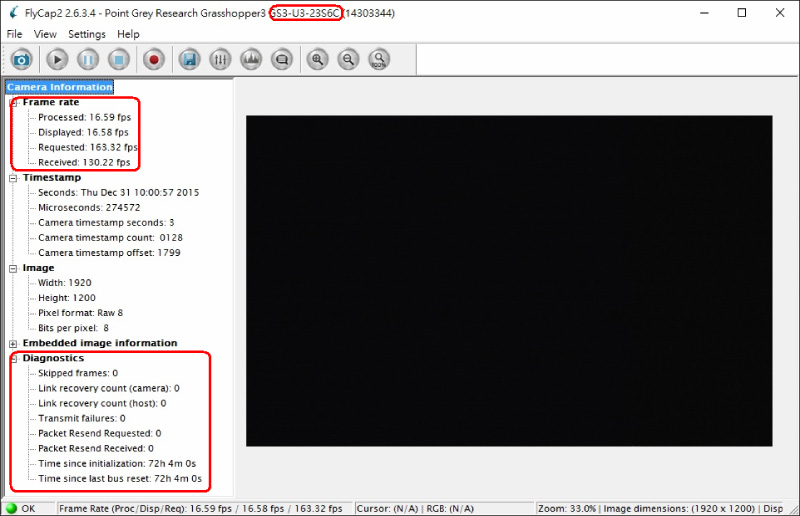Screen dimensions: 800x516
Task: Click the camera selection icon
Action: click(20, 60)
